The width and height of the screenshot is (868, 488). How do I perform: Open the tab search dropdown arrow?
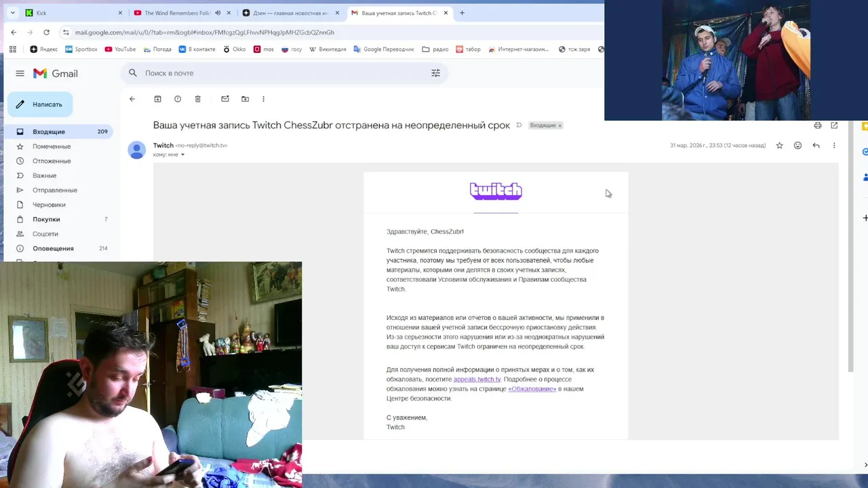coord(12,13)
